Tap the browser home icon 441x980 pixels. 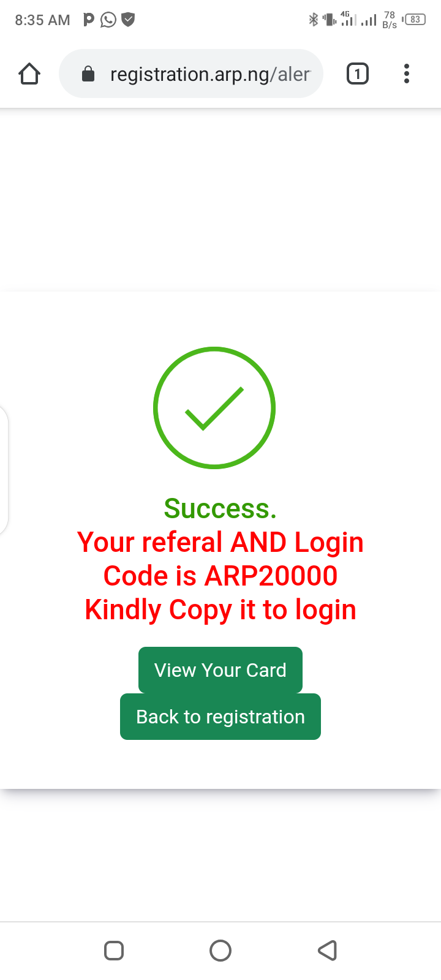pos(29,74)
